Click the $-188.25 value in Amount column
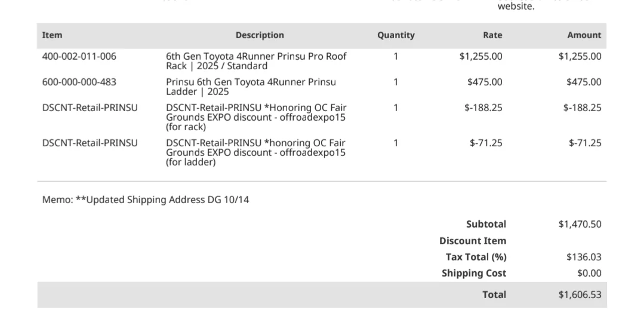 click(582, 108)
